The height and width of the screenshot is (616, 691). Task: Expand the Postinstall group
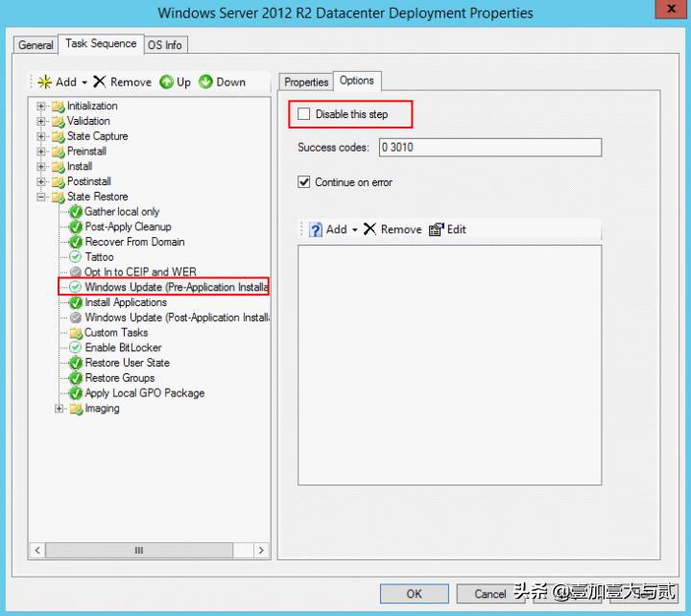pyautogui.click(x=41, y=181)
